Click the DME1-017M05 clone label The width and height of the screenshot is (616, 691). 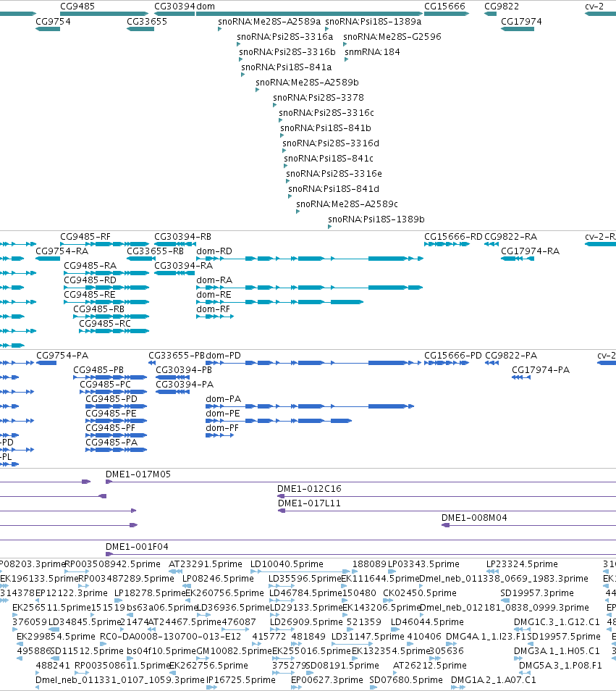pos(138,474)
